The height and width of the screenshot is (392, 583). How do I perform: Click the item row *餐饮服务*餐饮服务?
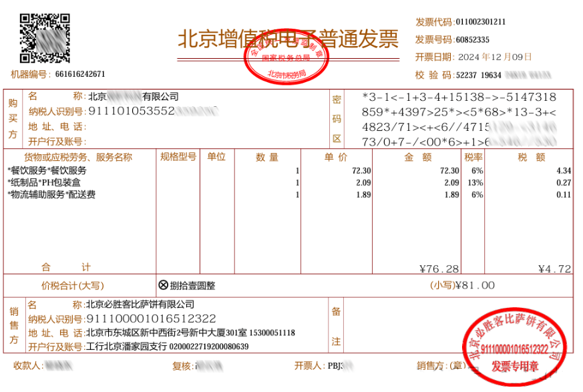tap(47, 171)
